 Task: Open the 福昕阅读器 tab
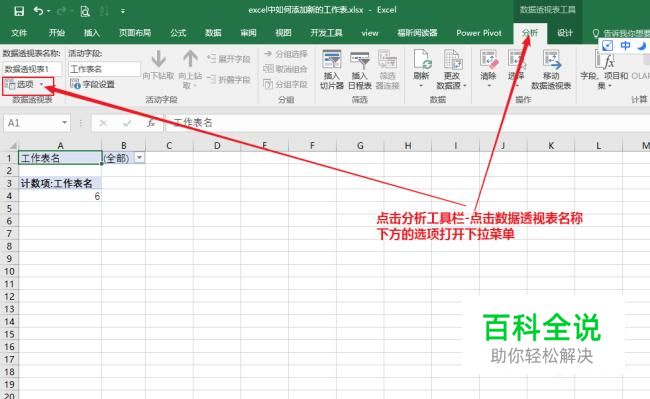[417, 33]
